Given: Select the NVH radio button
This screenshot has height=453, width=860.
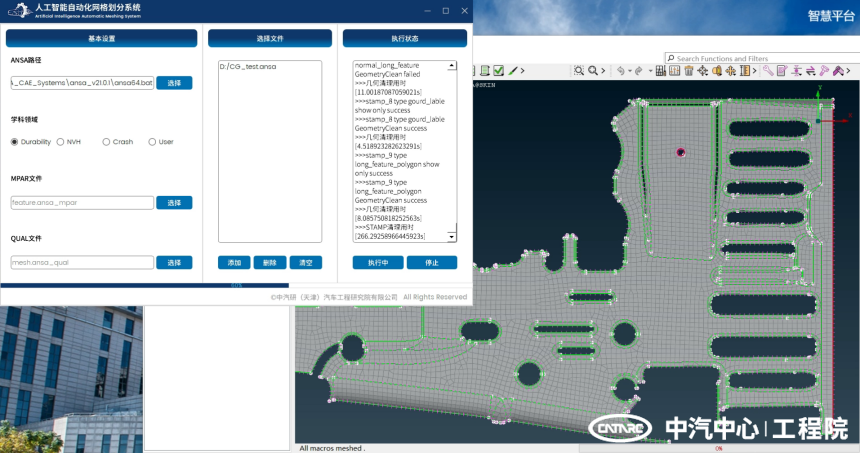Looking at the screenshot, I should pos(61,142).
